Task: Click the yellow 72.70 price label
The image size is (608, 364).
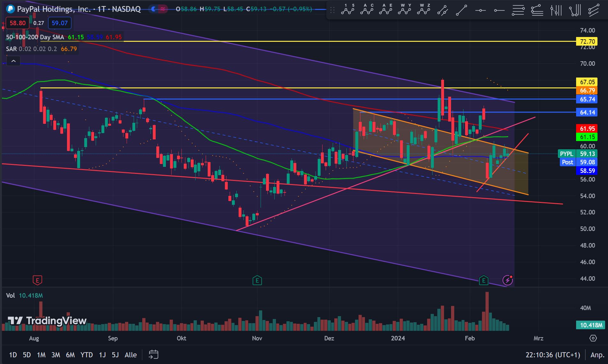Action: (587, 41)
